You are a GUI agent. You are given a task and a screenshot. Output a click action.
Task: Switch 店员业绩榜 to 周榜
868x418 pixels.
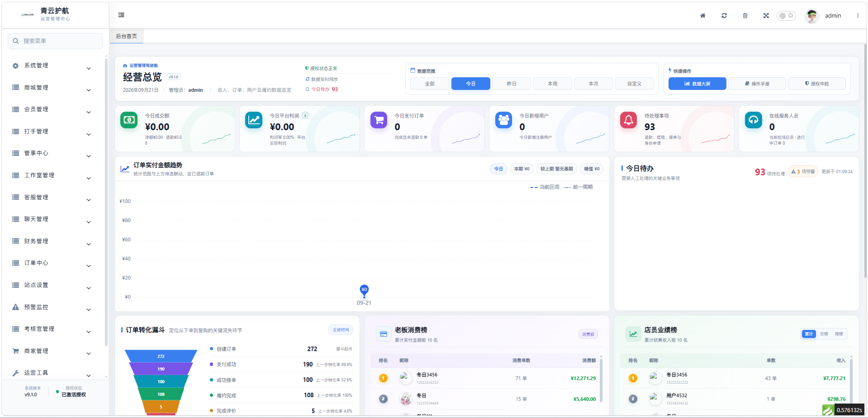coord(839,334)
